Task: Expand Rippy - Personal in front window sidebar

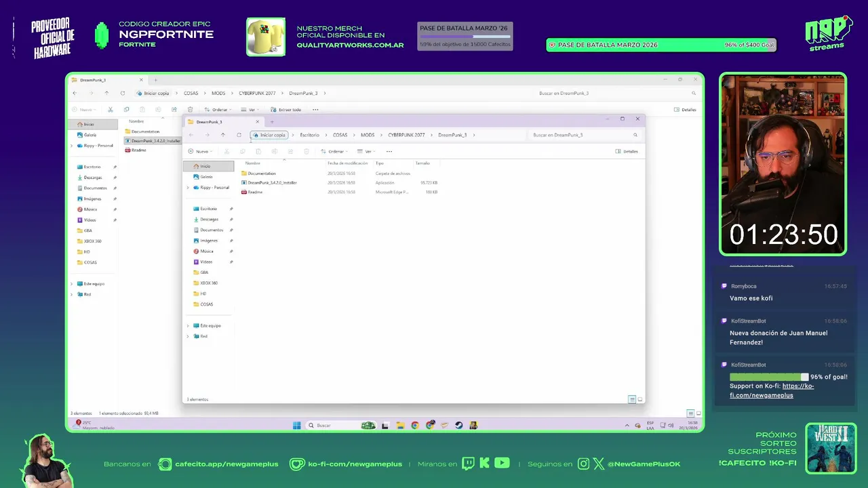Action: (188, 188)
